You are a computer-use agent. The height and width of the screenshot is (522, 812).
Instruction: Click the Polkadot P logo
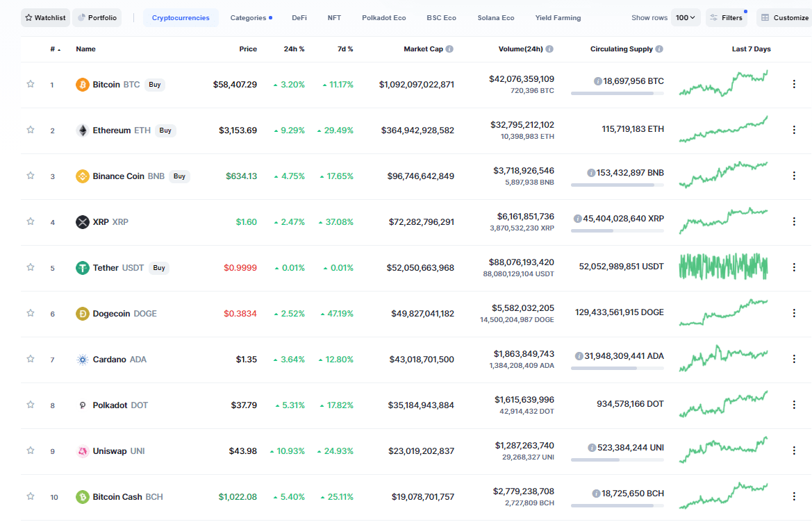pos(83,405)
